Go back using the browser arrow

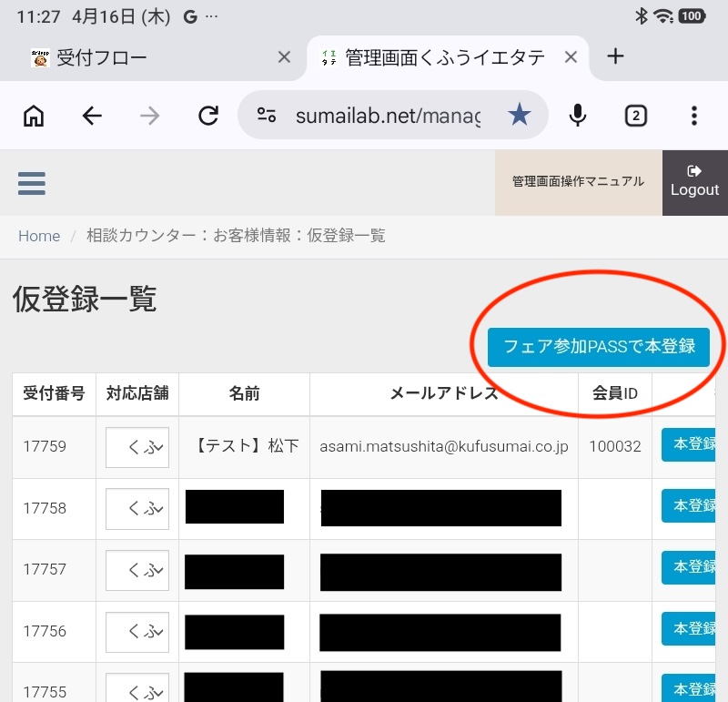[x=92, y=115]
